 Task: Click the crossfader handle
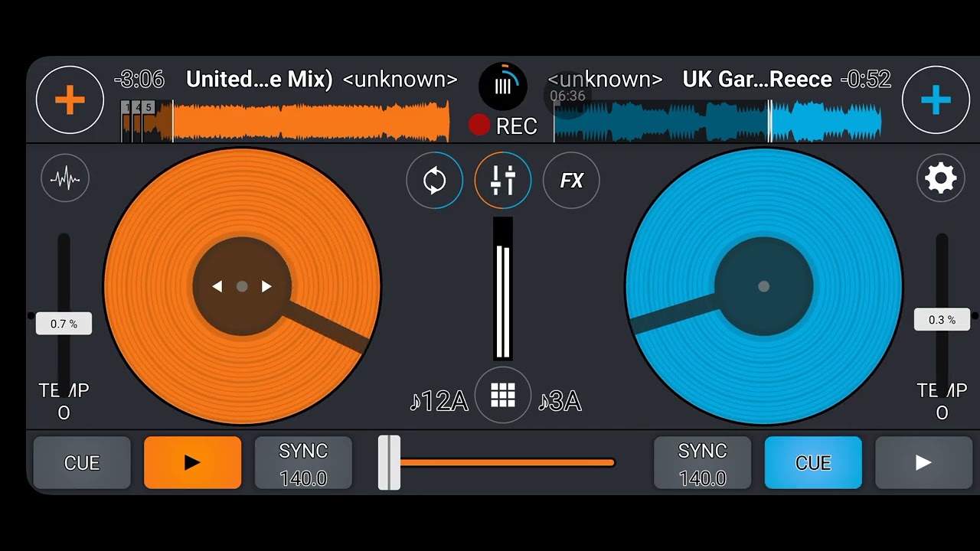389,462
